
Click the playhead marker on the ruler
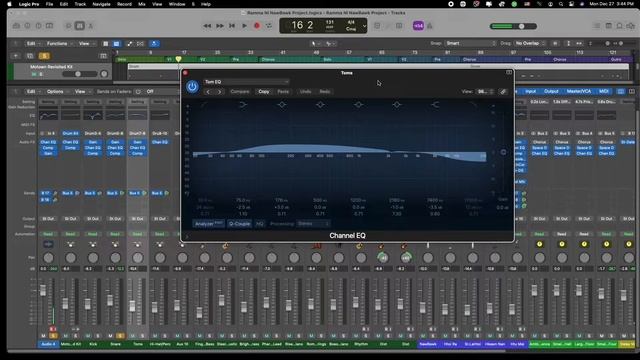tap(178, 59)
